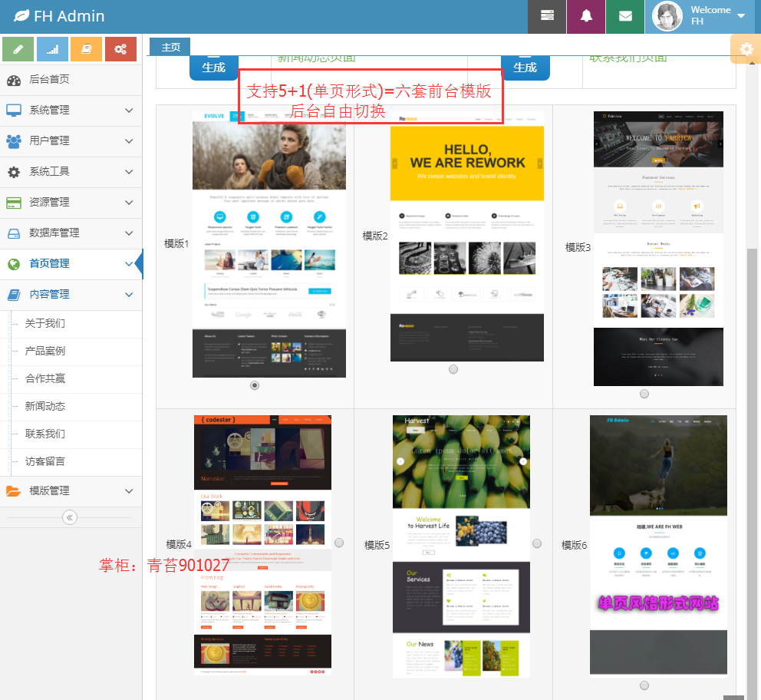The height and width of the screenshot is (700, 761).
Task: Click the card icon beside 资源管理
Action: pos(14,203)
